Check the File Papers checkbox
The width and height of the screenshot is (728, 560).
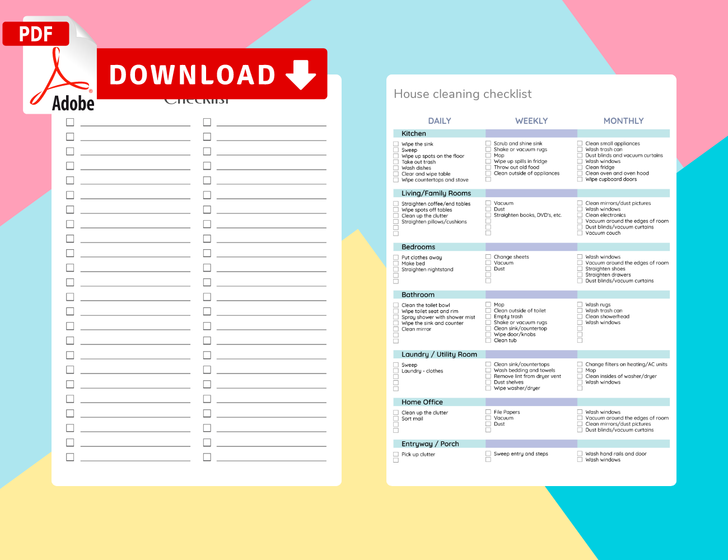pyautogui.click(x=488, y=412)
